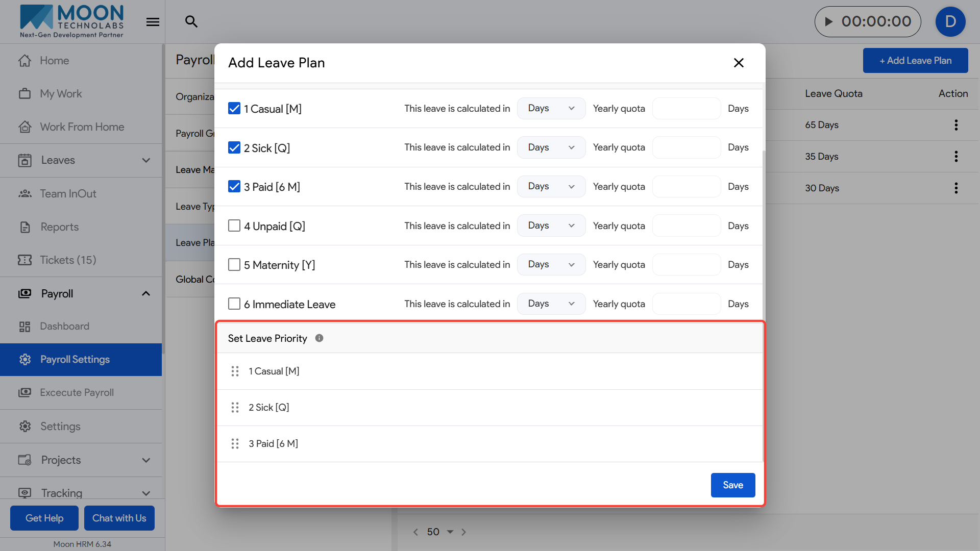This screenshot has height=551, width=980.
Task: Click the Save button
Action: pos(732,485)
